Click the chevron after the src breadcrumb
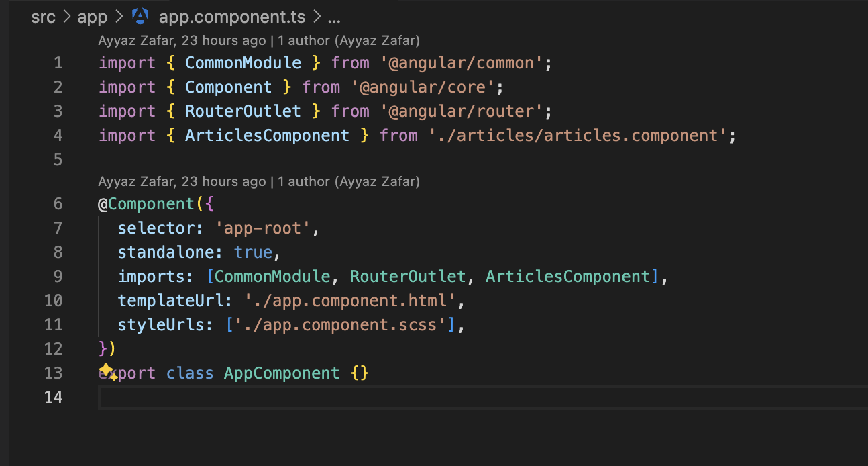The height and width of the screenshot is (466, 868). (67, 17)
